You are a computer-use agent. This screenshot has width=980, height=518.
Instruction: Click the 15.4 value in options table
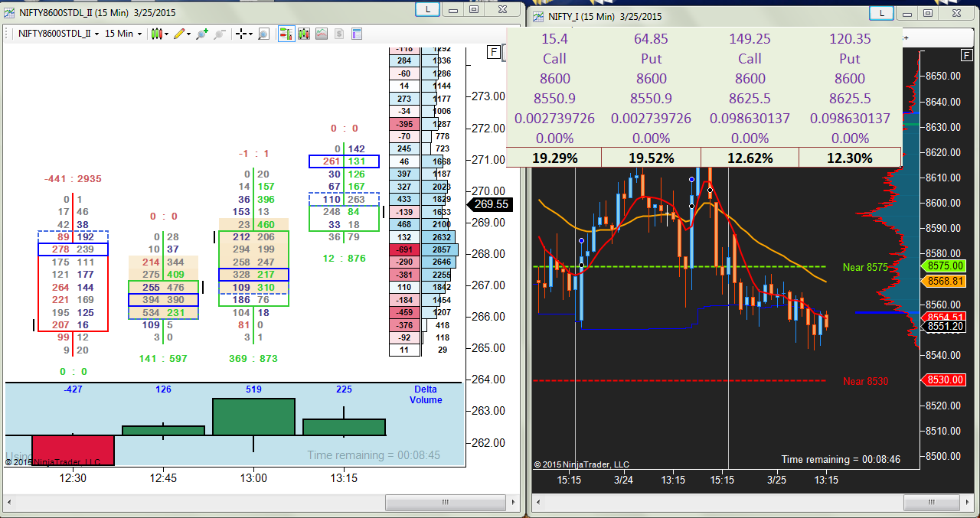pos(554,38)
